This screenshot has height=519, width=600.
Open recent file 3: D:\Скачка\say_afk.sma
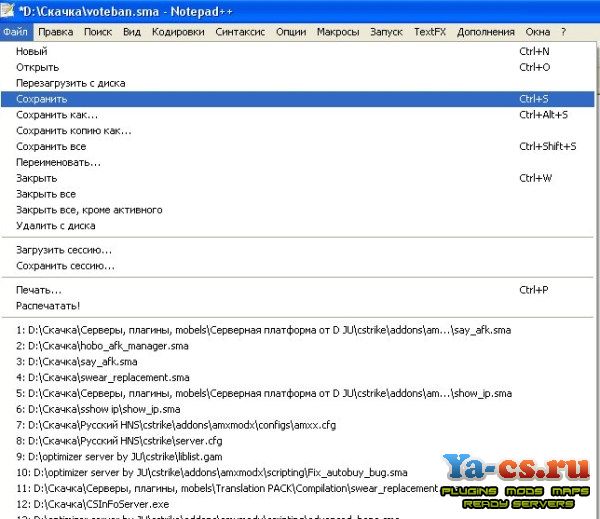click(x=298, y=362)
